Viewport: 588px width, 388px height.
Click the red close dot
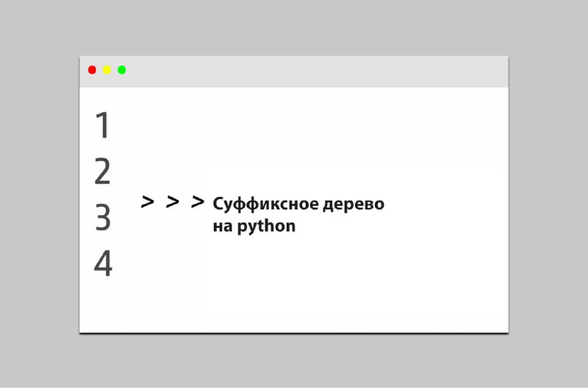(92, 70)
